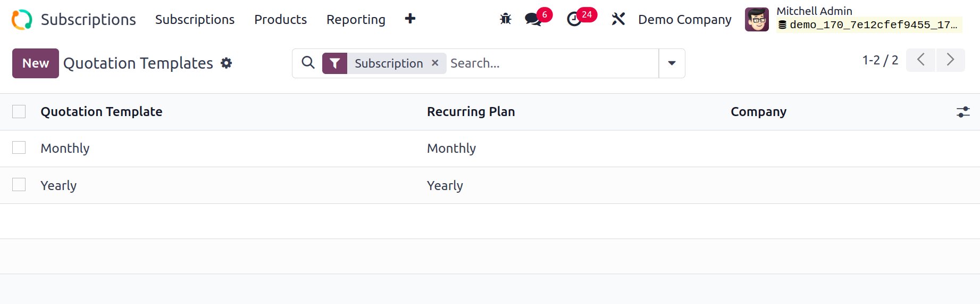Screen dimensions: 980x304
Task: Click the wrench and screwdriver tools icon
Action: pos(618,20)
